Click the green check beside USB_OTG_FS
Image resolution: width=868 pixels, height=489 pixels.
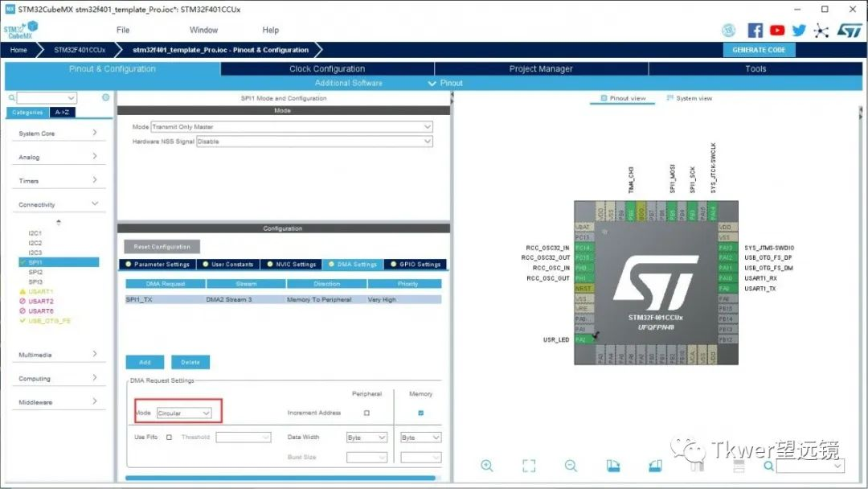click(x=23, y=321)
